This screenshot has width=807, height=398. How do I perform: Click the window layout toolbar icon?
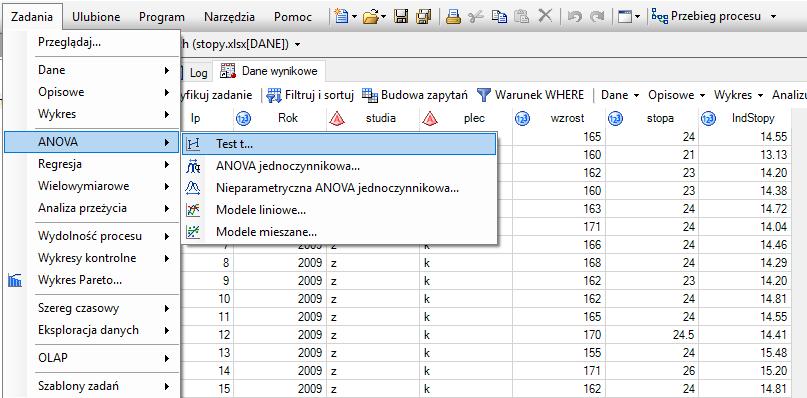coord(624,17)
